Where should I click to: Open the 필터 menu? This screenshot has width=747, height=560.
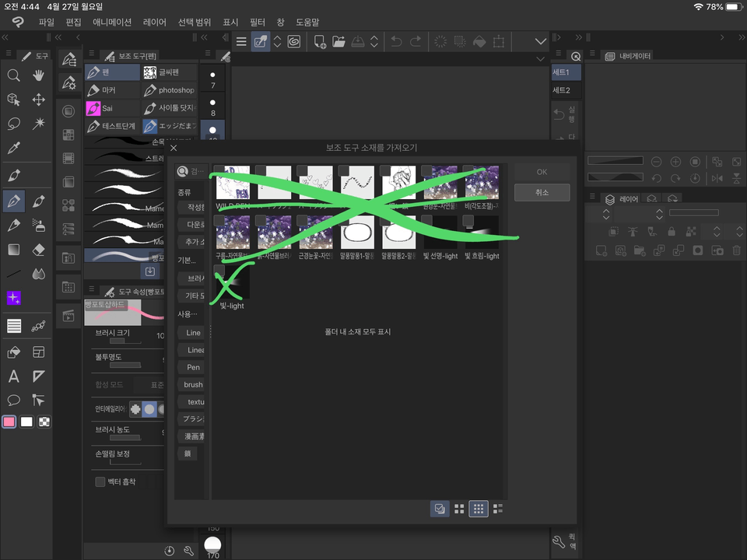258,23
